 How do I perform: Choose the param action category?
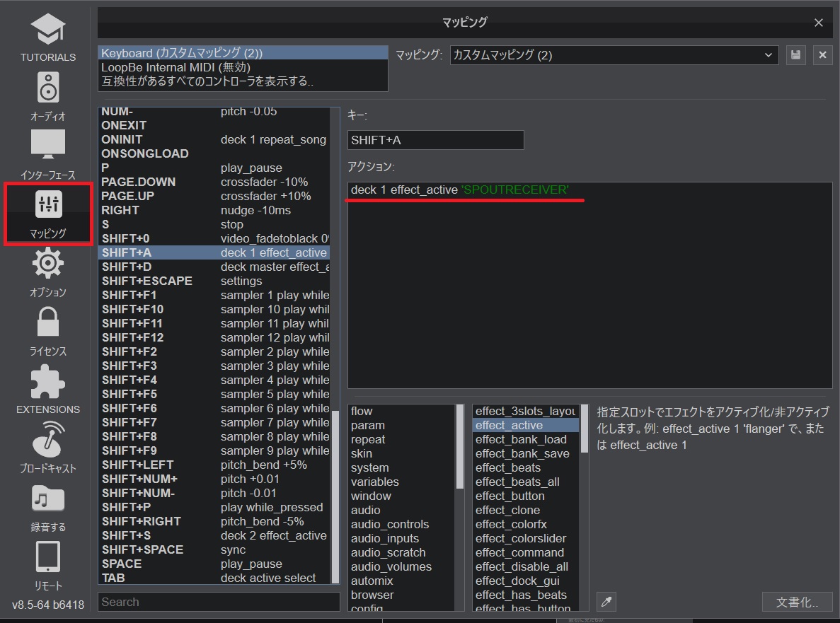click(402, 425)
